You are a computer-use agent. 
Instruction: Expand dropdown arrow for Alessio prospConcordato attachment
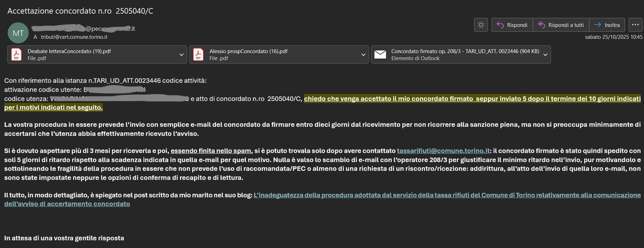363,55
